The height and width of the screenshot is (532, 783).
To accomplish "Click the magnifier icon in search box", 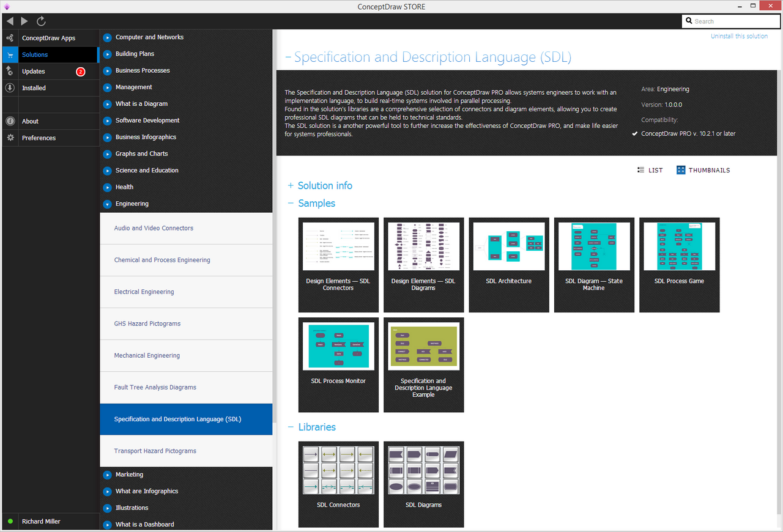I will (x=689, y=21).
